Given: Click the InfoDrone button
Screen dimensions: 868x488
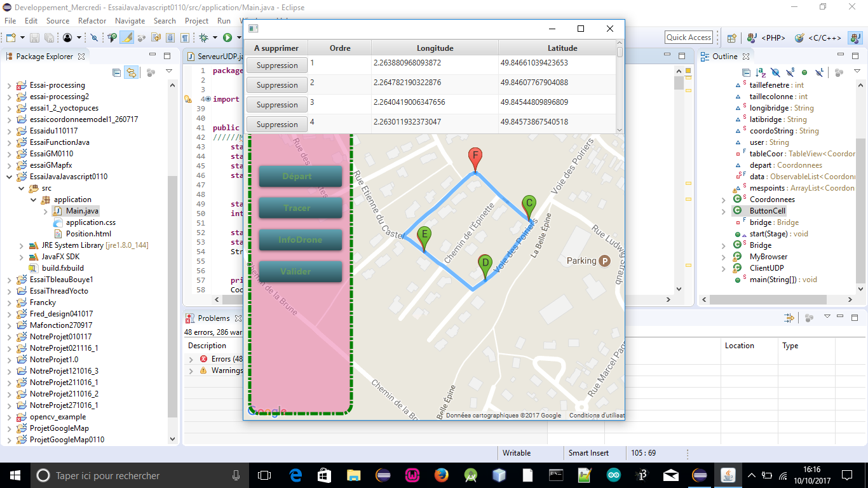Looking at the screenshot, I should (300, 240).
